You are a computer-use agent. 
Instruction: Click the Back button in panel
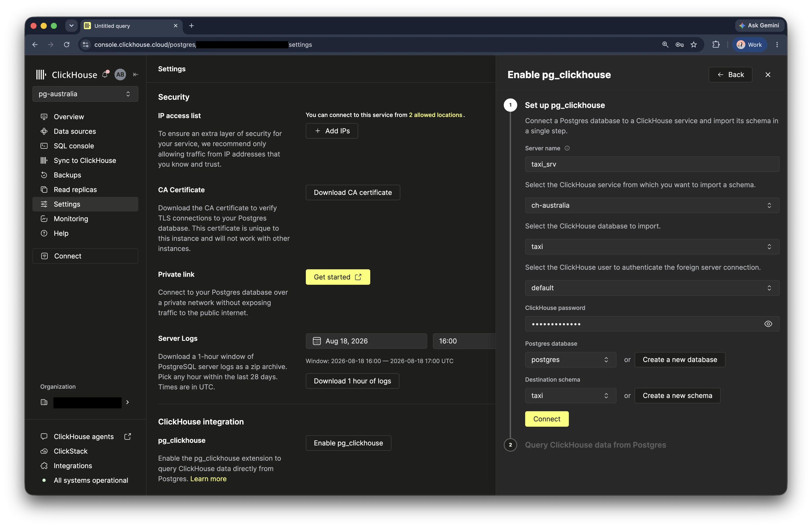pos(730,75)
